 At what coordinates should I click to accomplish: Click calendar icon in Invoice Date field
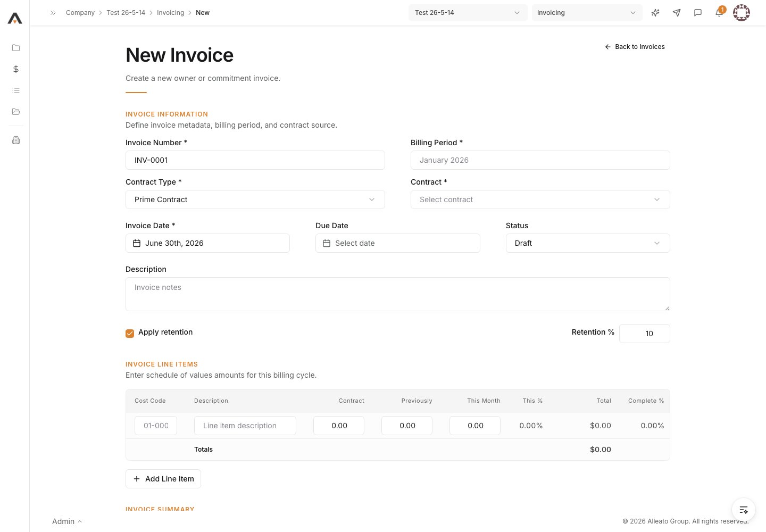pos(137,243)
